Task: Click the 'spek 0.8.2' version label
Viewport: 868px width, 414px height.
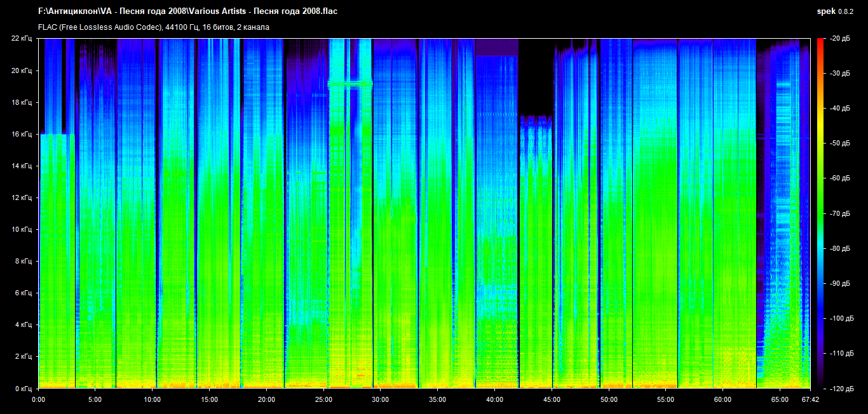Action: [836, 11]
